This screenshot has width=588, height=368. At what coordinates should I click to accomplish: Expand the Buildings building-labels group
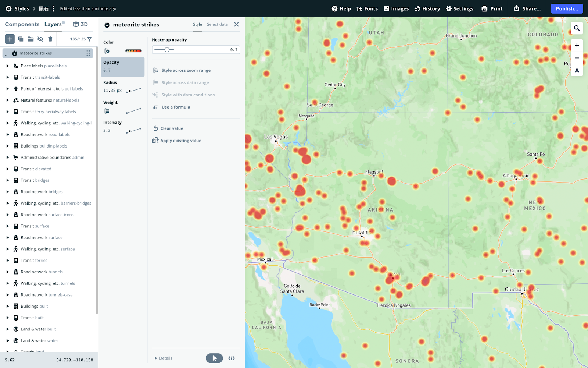pos(7,146)
